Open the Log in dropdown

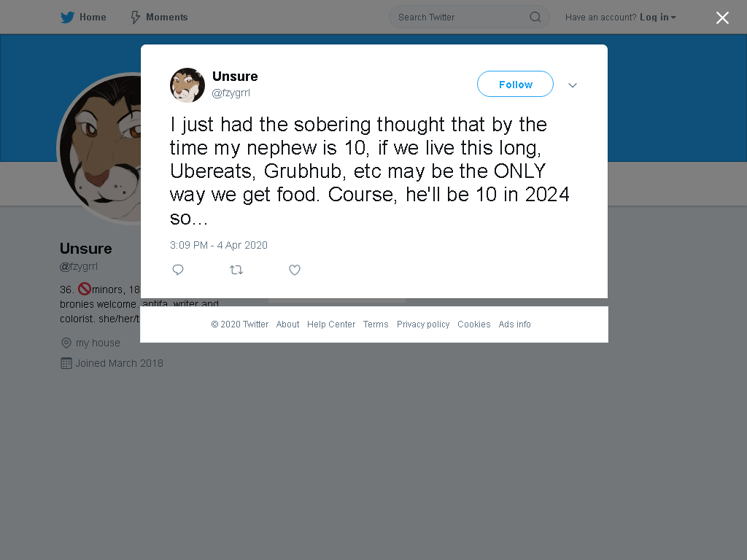pos(658,17)
